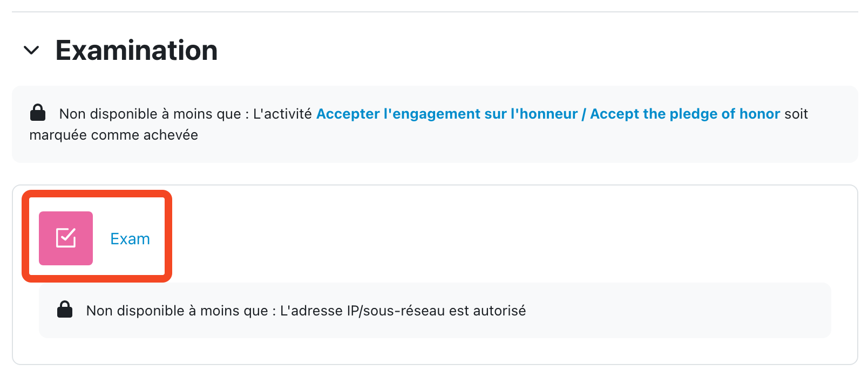Select the "L'adresse IP/sous-réseau est autorisé" text
The image size is (868, 371).
pyautogui.click(x=403, y=311)
